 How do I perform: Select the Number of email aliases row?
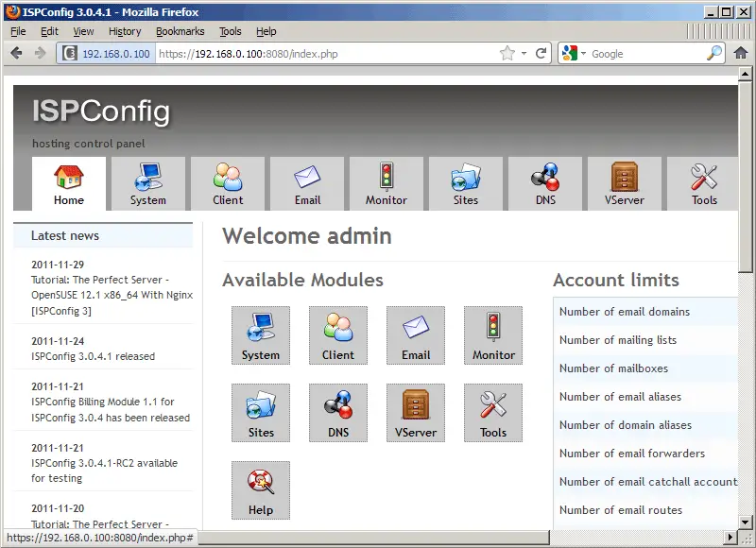pos(645,397)
